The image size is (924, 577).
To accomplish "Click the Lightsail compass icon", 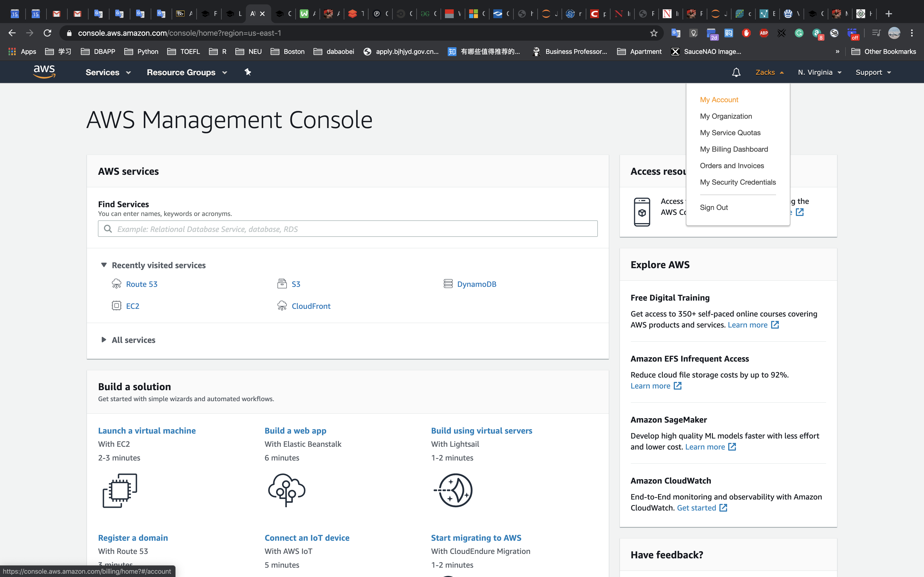I will 453,490.
